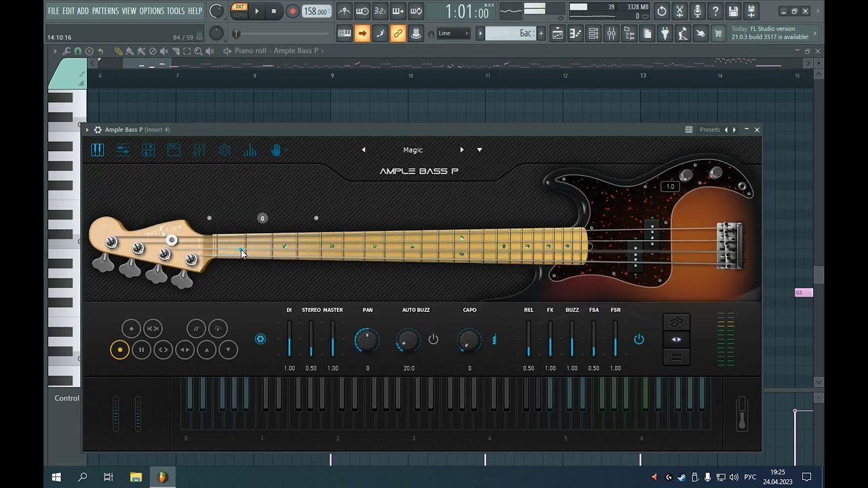Image resolution: width=868 pixels, height=488 pixels.
Task: Click the undo history icon
Action: point(662,11)
